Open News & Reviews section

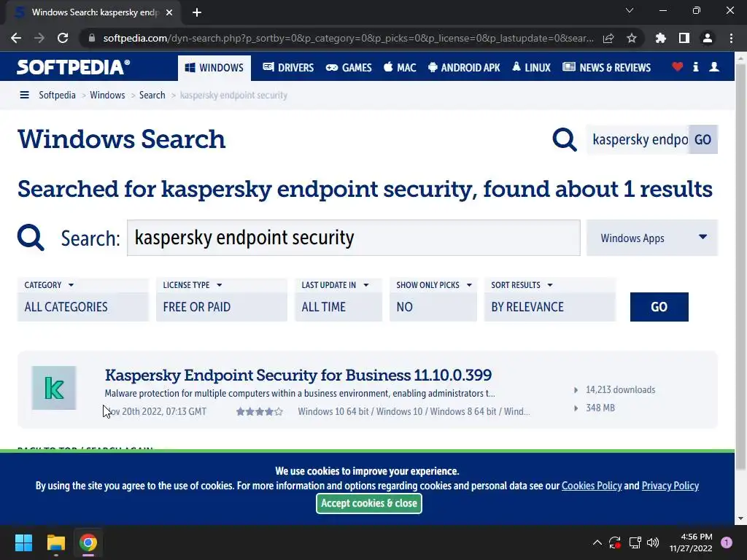point(606,68)
